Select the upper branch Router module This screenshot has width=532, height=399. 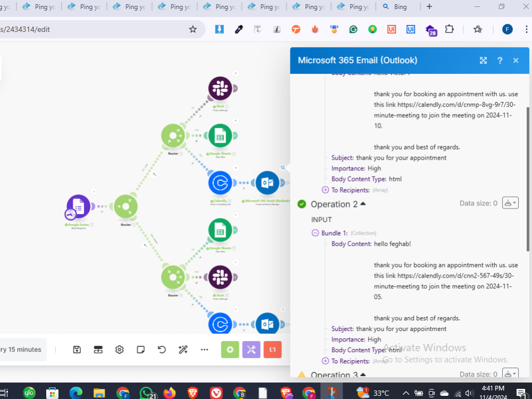(173, 136)
